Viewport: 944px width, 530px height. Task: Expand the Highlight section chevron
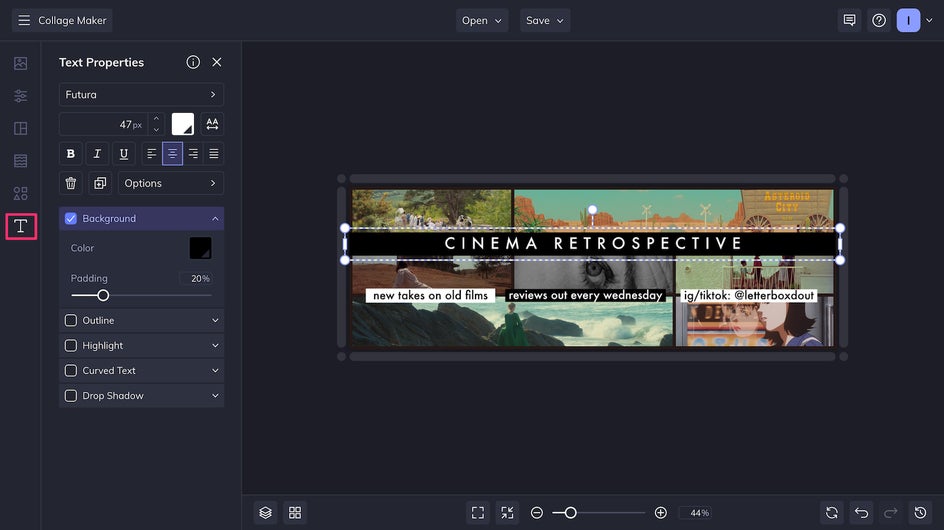(215, 345)
